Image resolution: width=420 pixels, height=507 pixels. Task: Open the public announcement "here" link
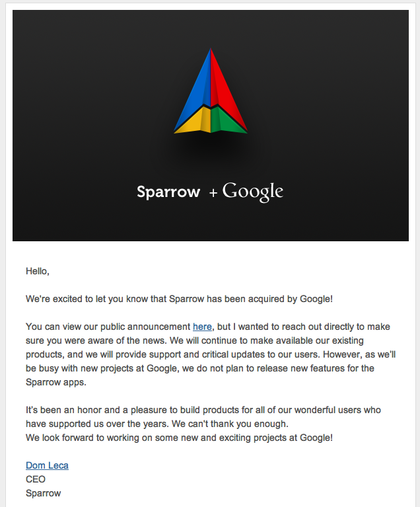click(x=202, y=327)
